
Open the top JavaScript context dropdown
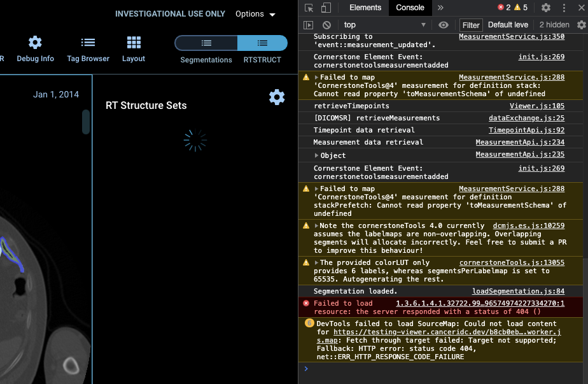click(384, 25)
